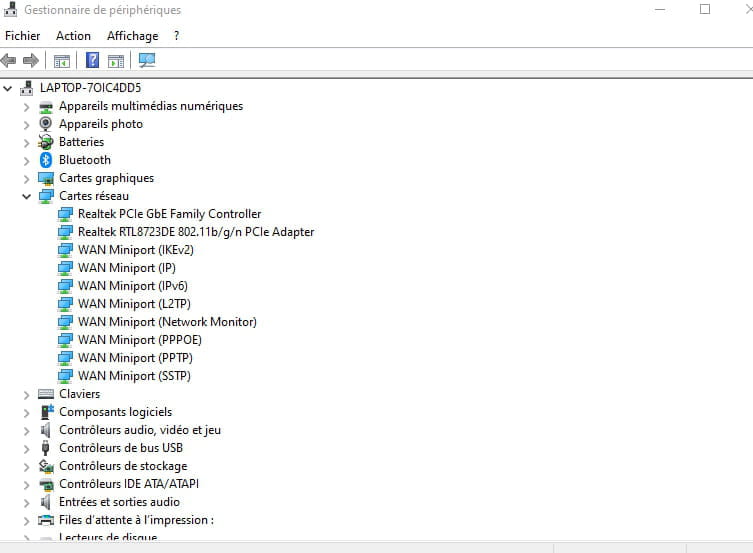Select WAN Miniport (PPPOE)
This screenshot has height=553, width=753.
(x=140, y=340)
